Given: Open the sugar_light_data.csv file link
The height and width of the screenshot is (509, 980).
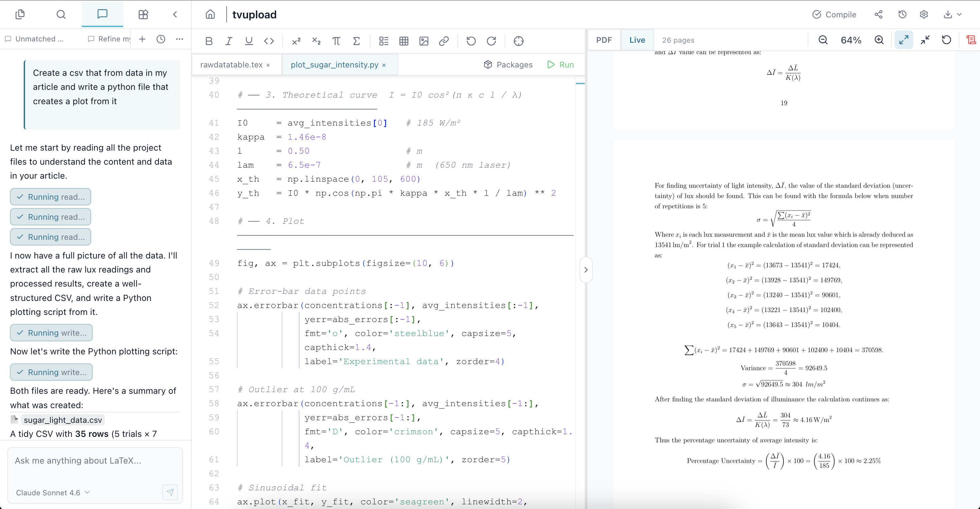Looking at the screenshot, I should pos(63,420).
